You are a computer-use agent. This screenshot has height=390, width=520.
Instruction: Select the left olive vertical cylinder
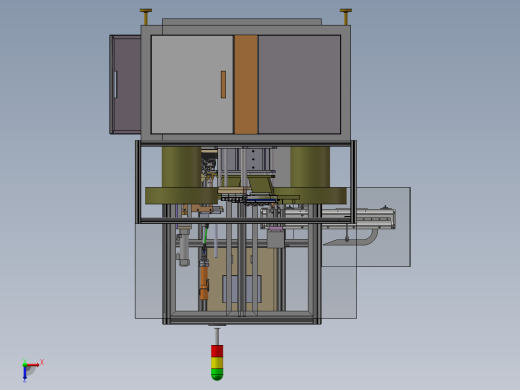pos(182,167)
